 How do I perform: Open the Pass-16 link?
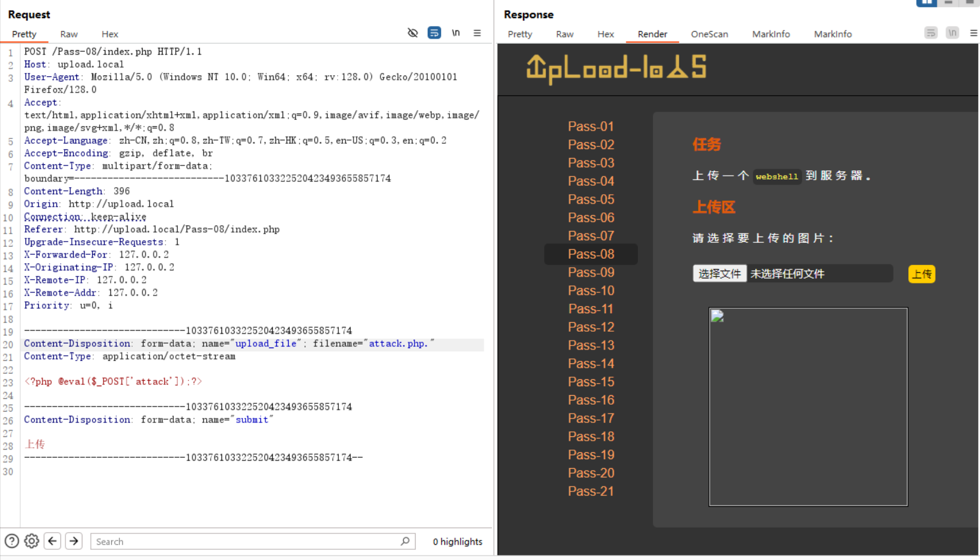tap(591, 400)
